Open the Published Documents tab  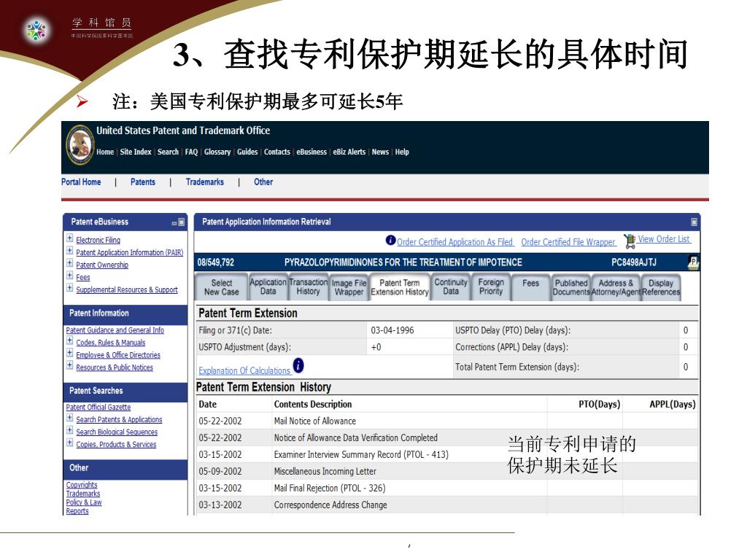[x=571, y=287]
